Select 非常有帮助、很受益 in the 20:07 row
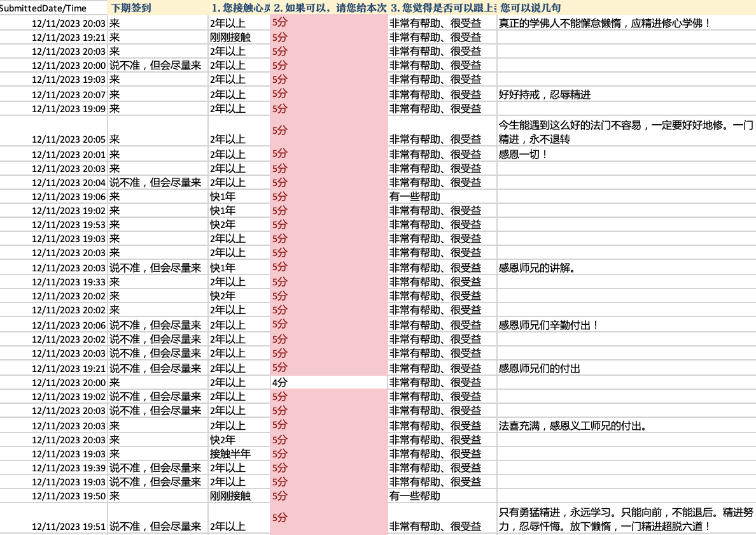This screenshot has width=756, height=535. pos(435,94)
